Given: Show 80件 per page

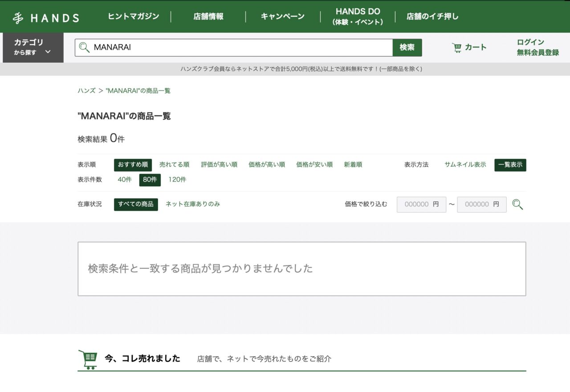Looking at the screenshot, I should [x=150, y=180].
